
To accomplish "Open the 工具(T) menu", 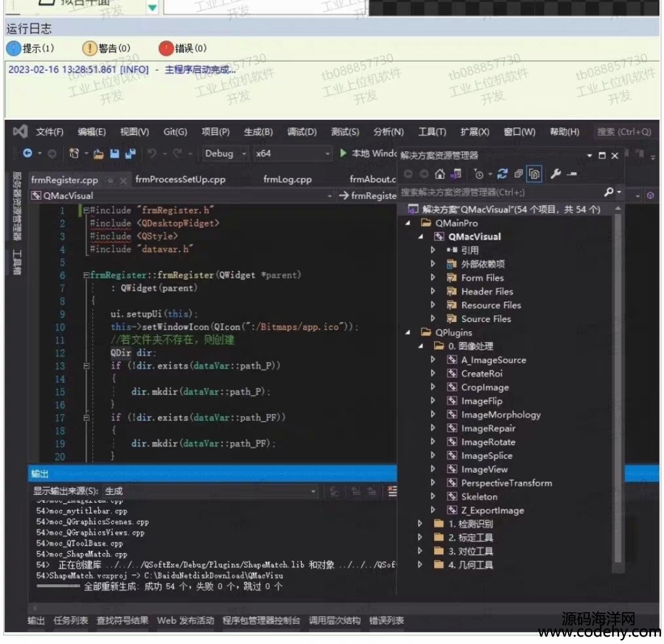I will click(432, 132).
